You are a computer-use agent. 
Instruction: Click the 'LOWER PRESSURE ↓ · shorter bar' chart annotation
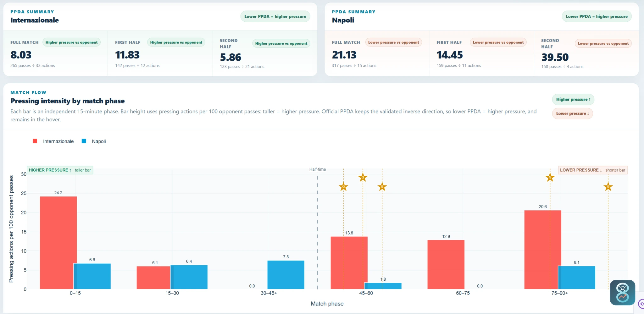(593, 170)
